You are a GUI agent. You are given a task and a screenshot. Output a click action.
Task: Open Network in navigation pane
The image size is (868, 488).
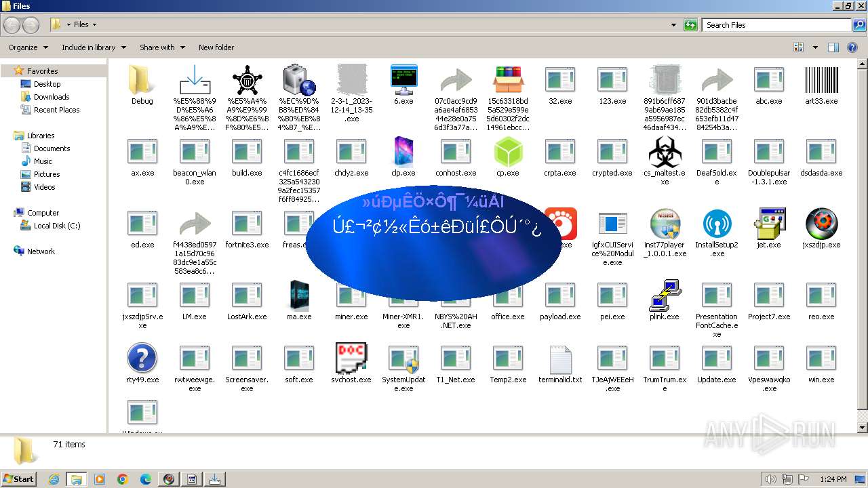(41, 251)
